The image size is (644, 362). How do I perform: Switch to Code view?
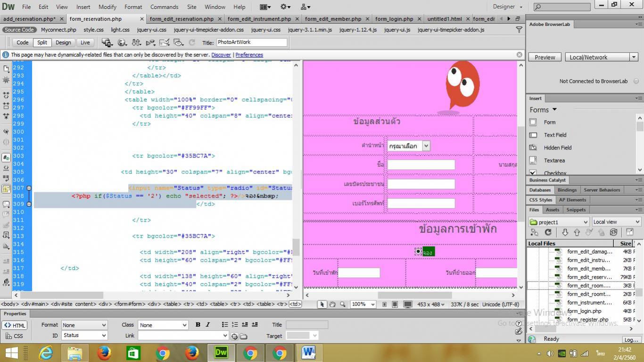[x=23, y=42]
